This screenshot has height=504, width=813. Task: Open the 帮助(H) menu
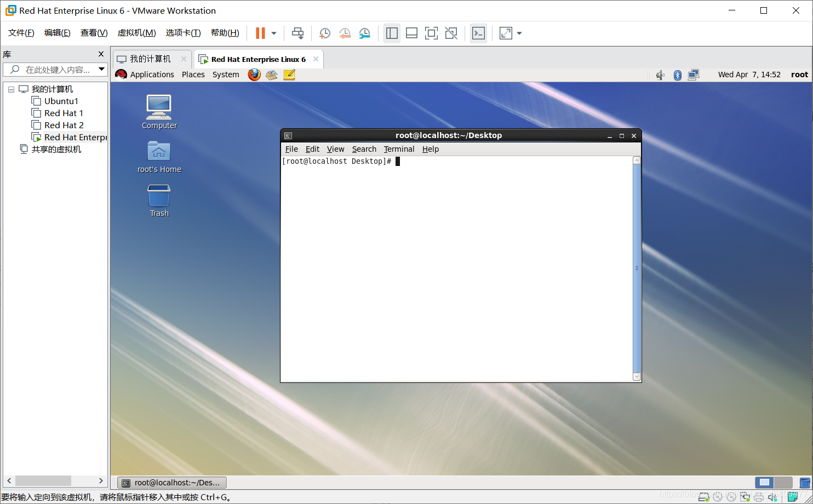tap(225, 33)
